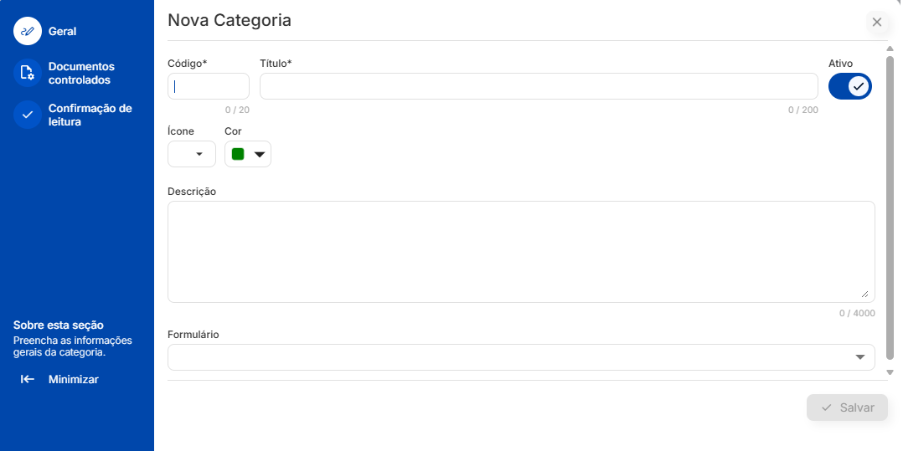This screenshot has width=901, height=451.
Task: Click the Documentos controlados file icon
Action: click(27, 73)
